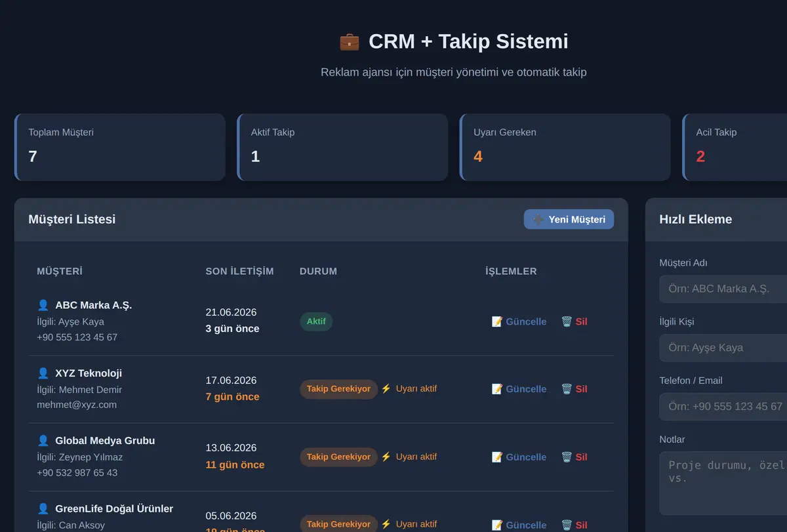
Task: Click the Müşteri Listesi panel heading
Action: point(72,219)
